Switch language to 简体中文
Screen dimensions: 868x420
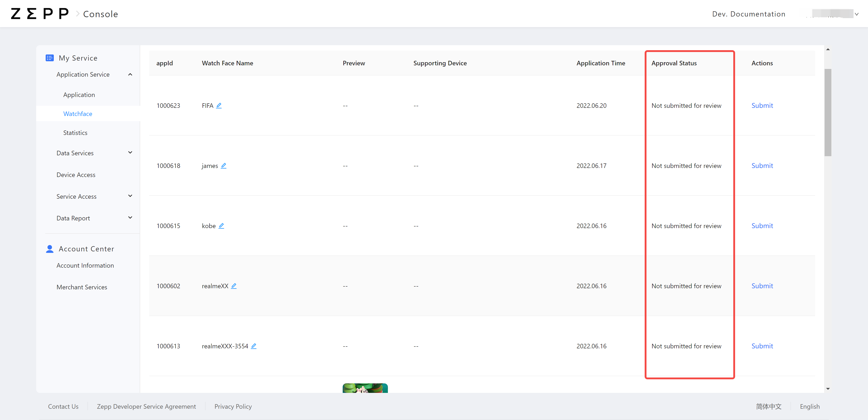[x=768, y=406]
